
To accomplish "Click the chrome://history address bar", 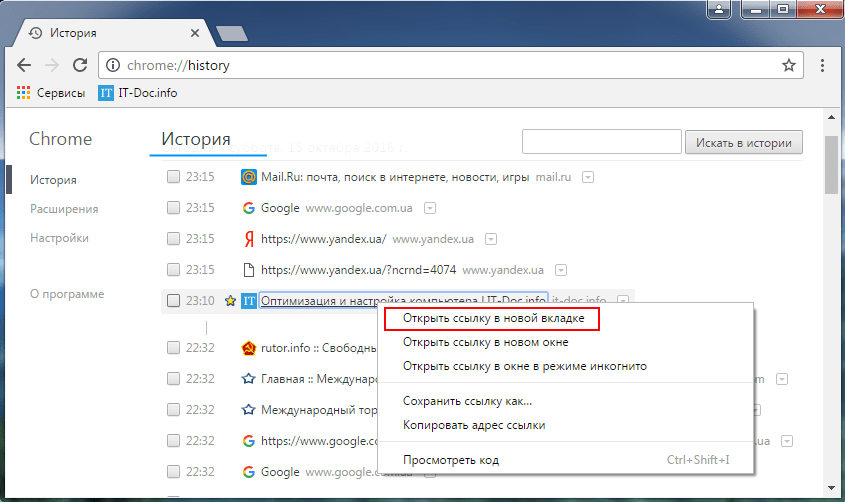I will [x=451, y=65].
